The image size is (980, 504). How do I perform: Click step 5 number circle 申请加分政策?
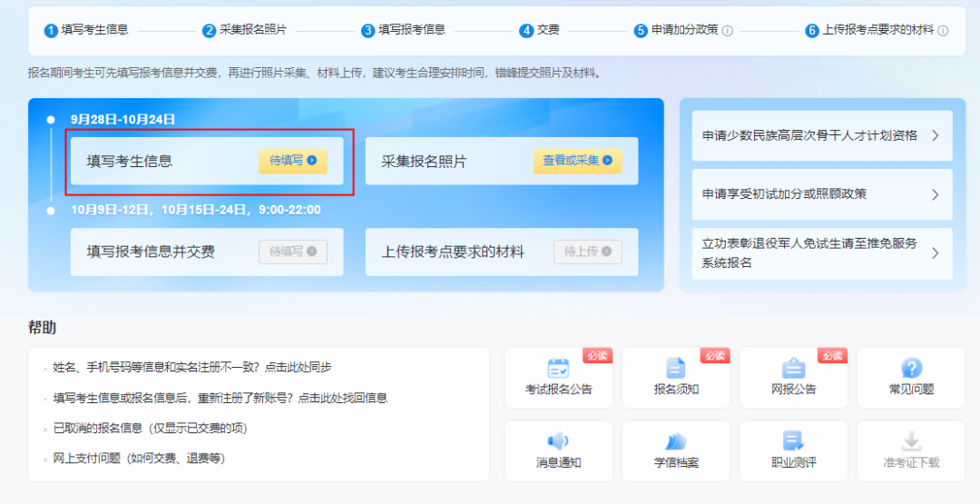641,31
